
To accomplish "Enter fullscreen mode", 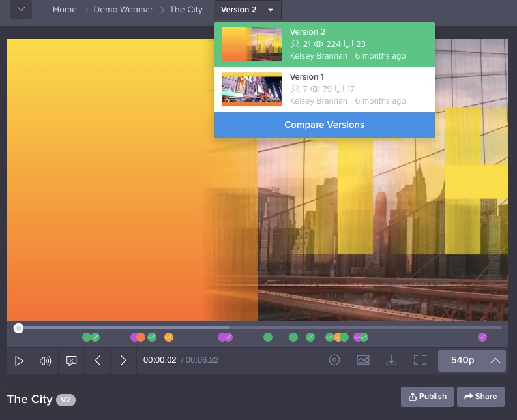I will (x=420, y=360).
